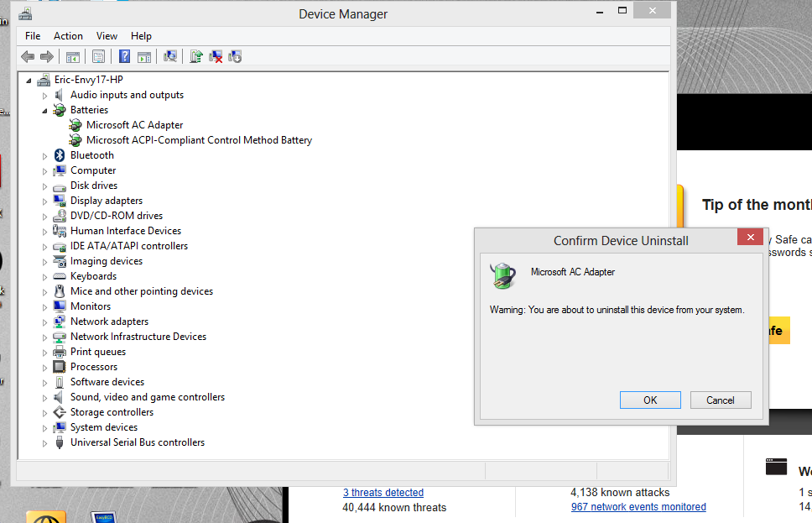Click the DVD/CD-ROM drives icon

tap(60, 216)
